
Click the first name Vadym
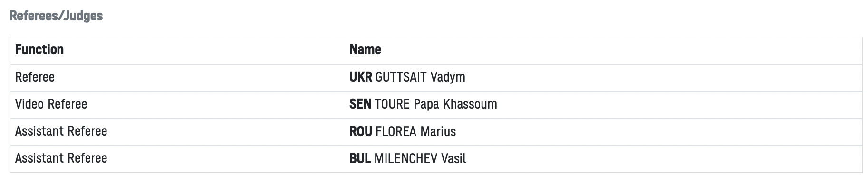[448, 77]
